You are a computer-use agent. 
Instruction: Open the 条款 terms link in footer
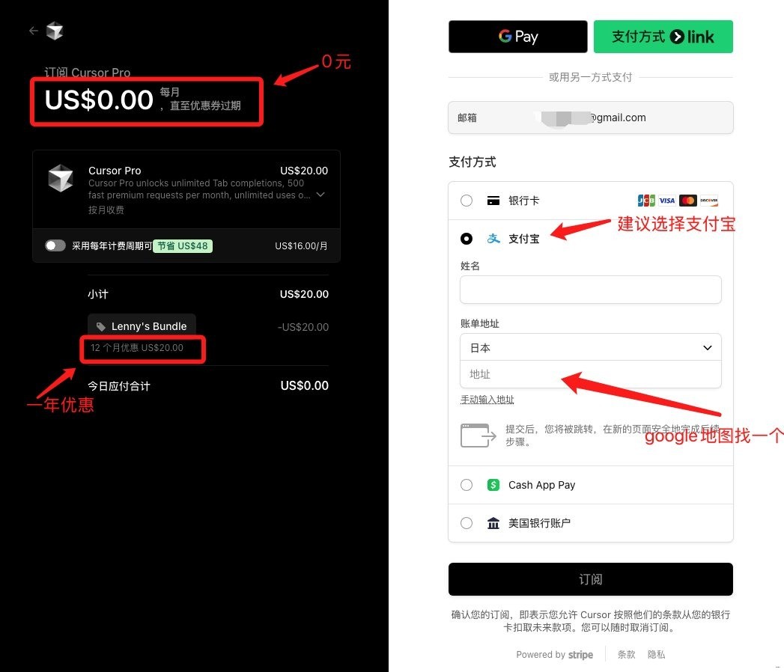coord(626,654)
